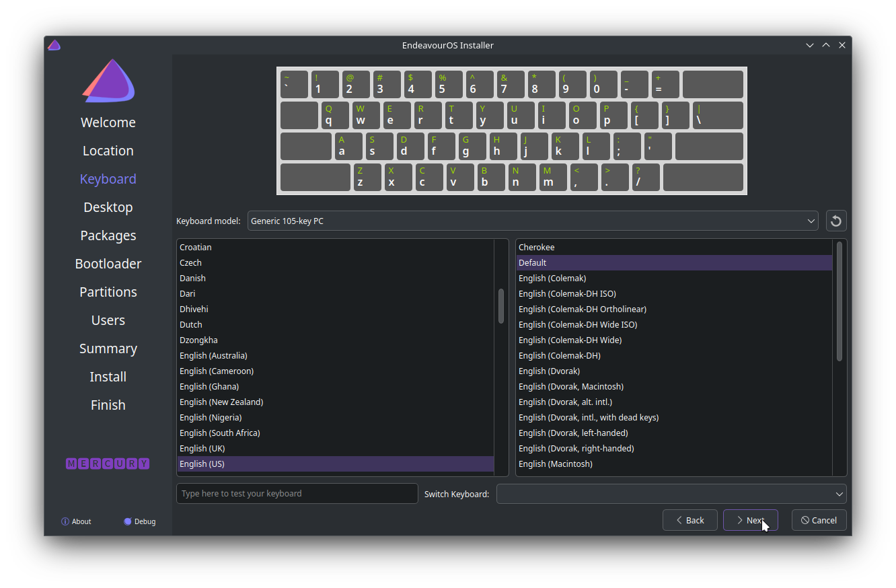Select English (New Zealand) layout
This screenshot has width=896, height=588.
pyautogui.click(x=335, y=402)
